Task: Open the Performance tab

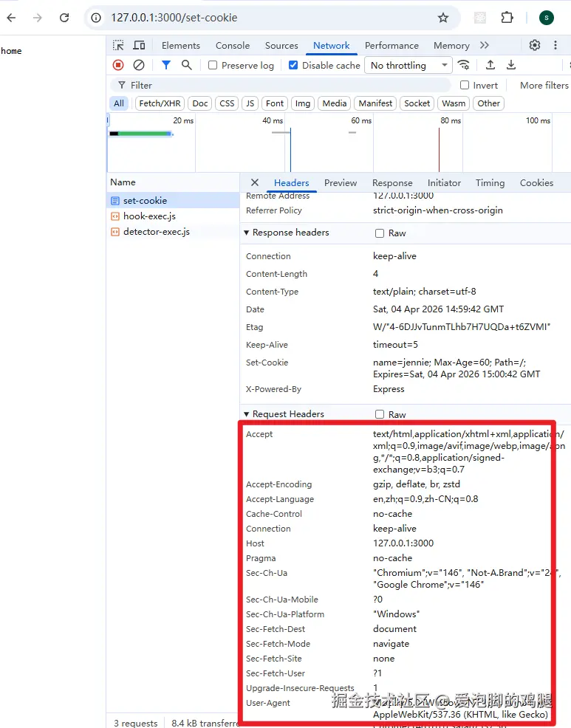Action: tap(392, 46)
